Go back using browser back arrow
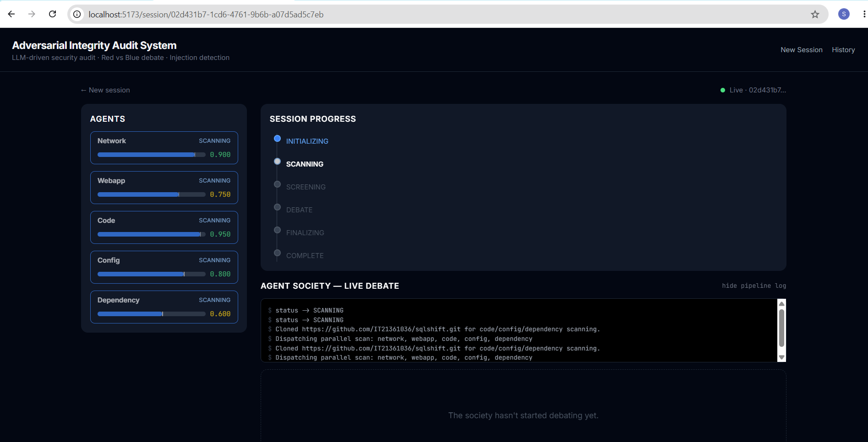 tap(11, 14)
